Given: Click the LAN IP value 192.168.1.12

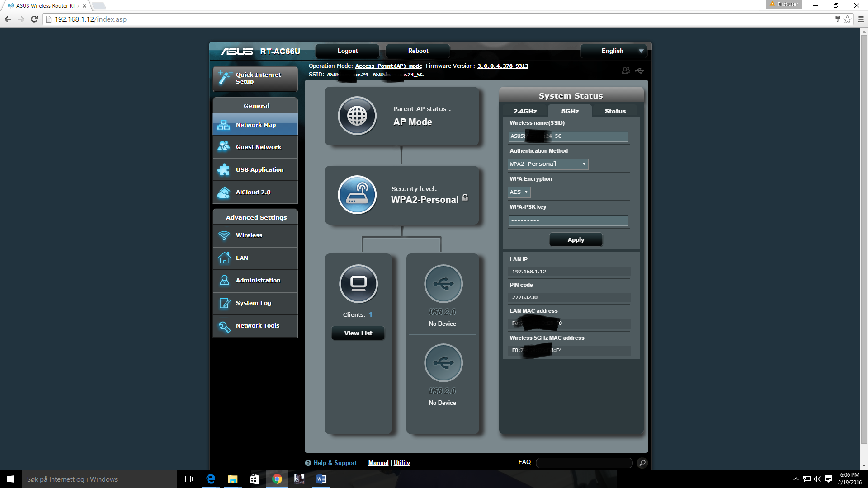Looking at the screenshot, I should click(x=529, y=272).
